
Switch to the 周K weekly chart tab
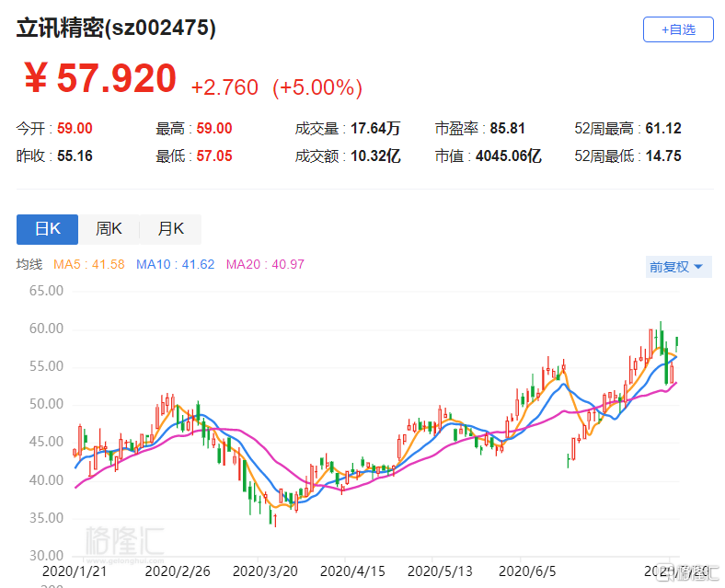click(x=109, y=229)
